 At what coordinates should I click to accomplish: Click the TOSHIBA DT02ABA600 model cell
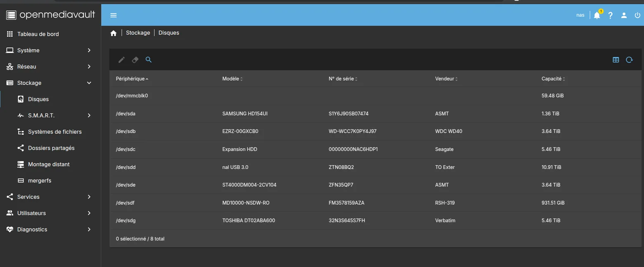[x=249, y=221]
